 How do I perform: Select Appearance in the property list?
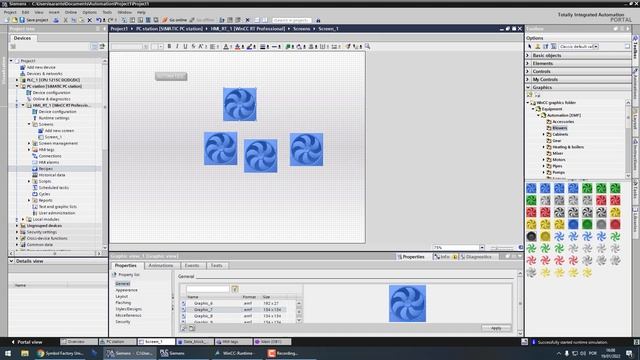coord(127,290)
